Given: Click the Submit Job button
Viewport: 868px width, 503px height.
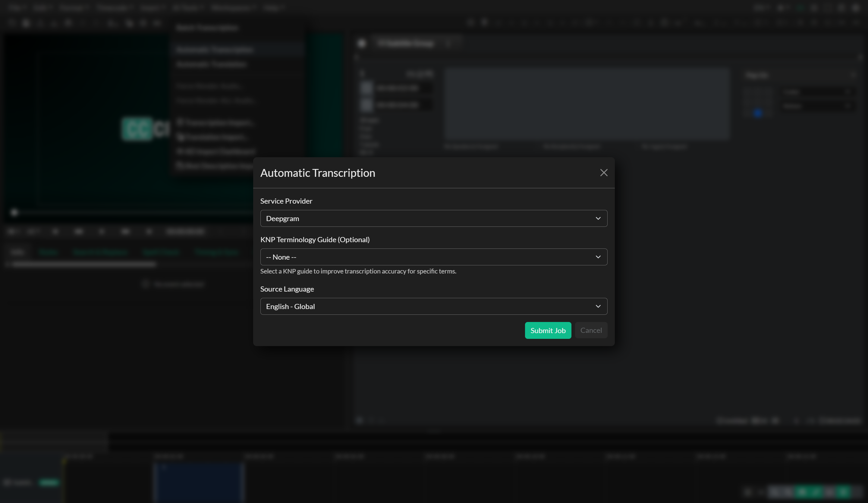Looking at the screenshot, I should coord(548,330).
